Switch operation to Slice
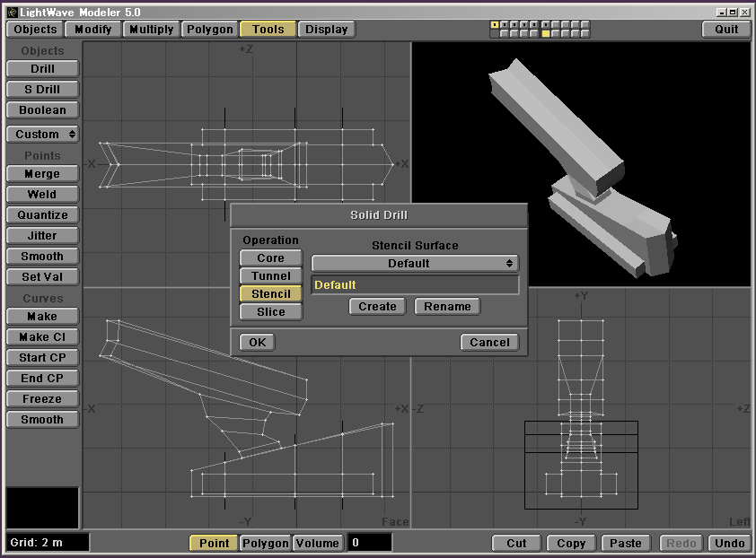The image size is (756, 558). pyautogui.click(x=270, y=312)
